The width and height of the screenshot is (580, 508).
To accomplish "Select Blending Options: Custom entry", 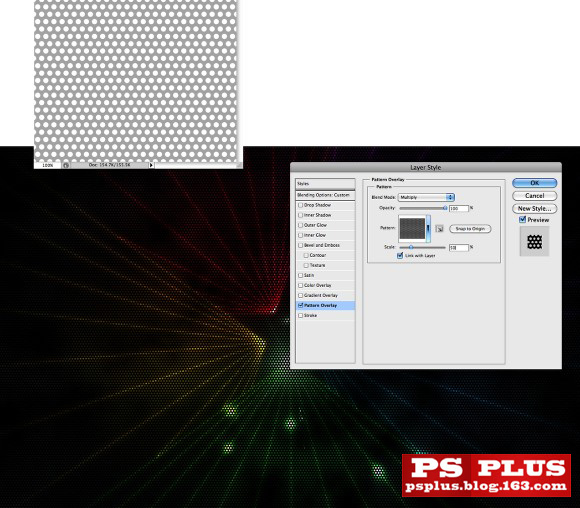I will pos(326,195).
